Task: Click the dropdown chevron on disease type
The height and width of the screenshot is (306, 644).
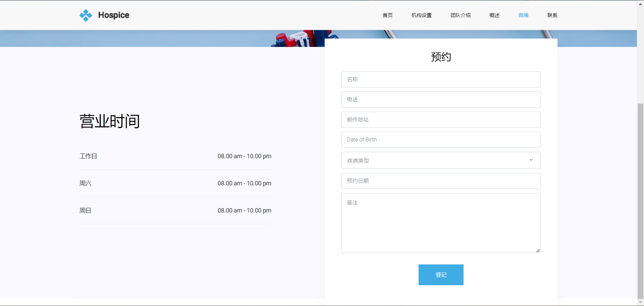Action: [531, 160]
